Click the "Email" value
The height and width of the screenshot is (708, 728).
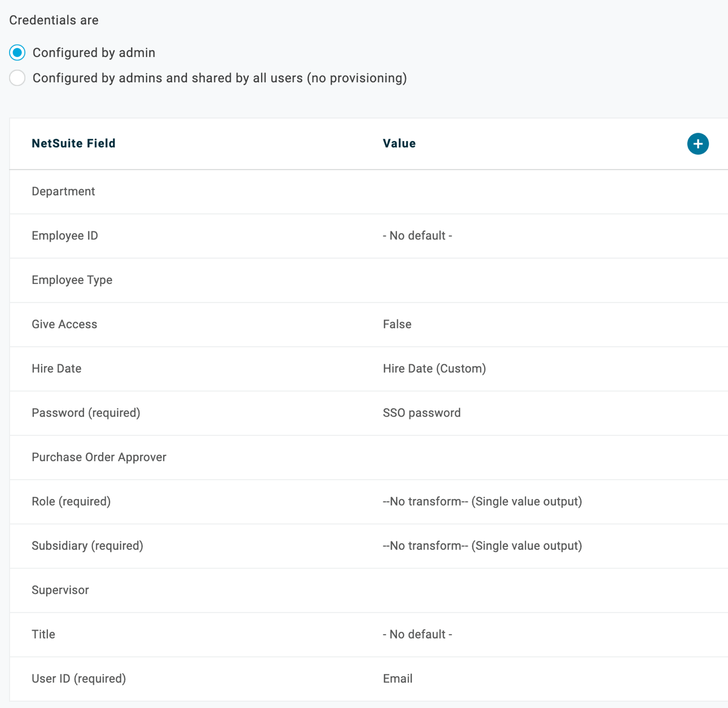[397, 679]
